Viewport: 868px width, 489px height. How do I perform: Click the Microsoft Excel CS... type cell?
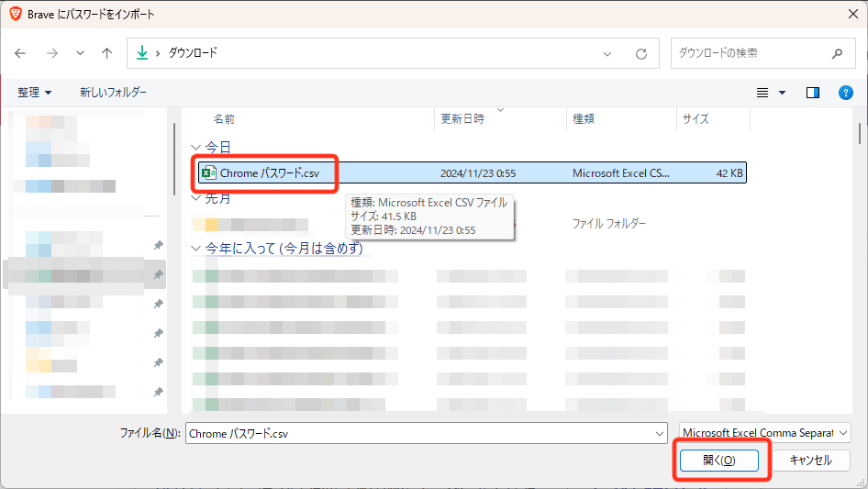[x=620, y=173]
